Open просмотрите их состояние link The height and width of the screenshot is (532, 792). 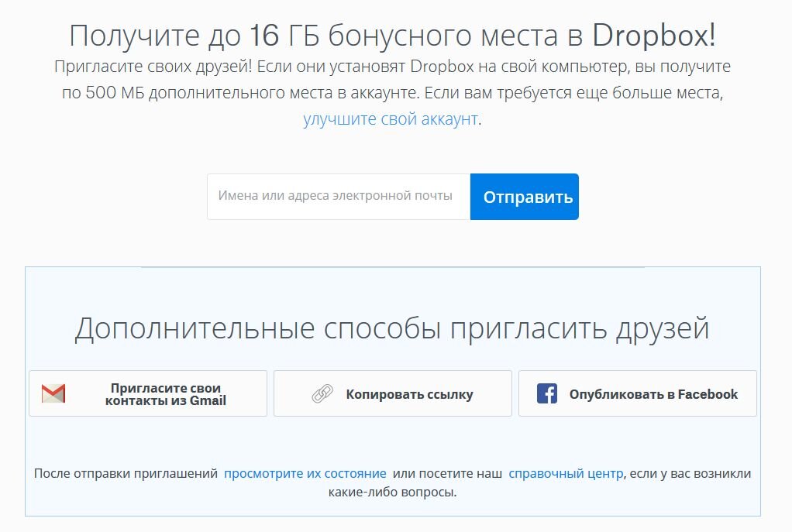(x=305, y=472)
